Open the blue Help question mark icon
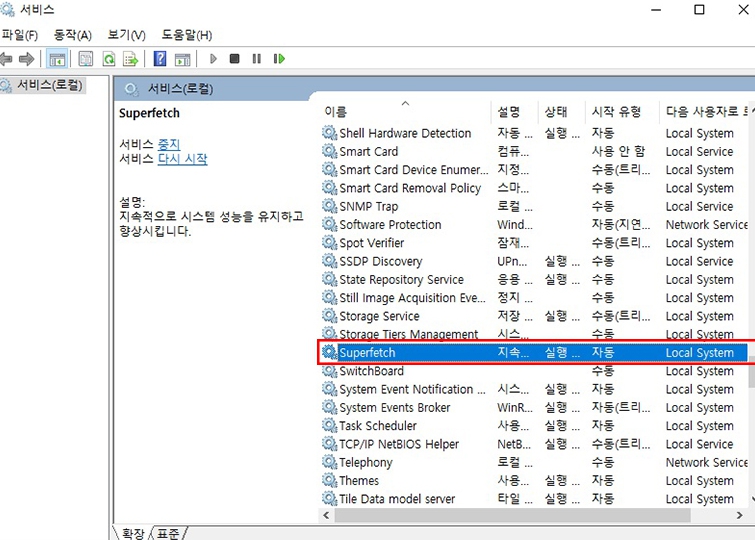The image size is (755, 540). coord(160,59)
